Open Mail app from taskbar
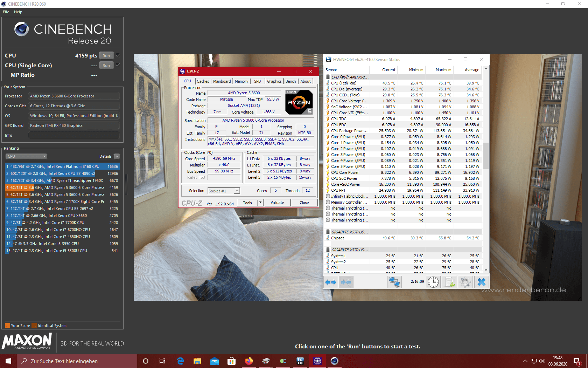This screenshot has width=588, height=368. click(x=215, y=361)
